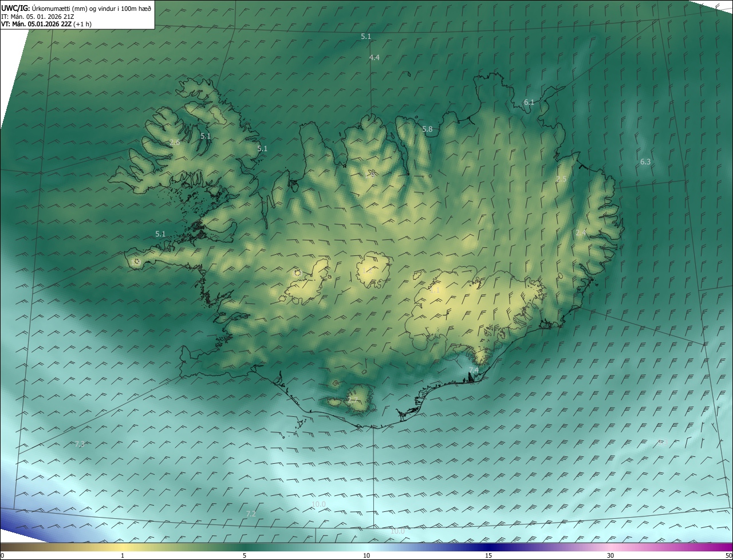Click the color scale tick label 15
The width and height of the screenshot is (733, 560).
pos(488,556)
